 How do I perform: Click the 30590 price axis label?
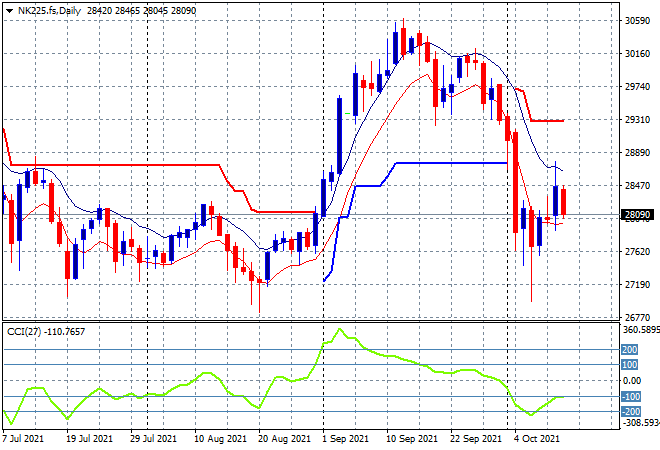point(637,21)
